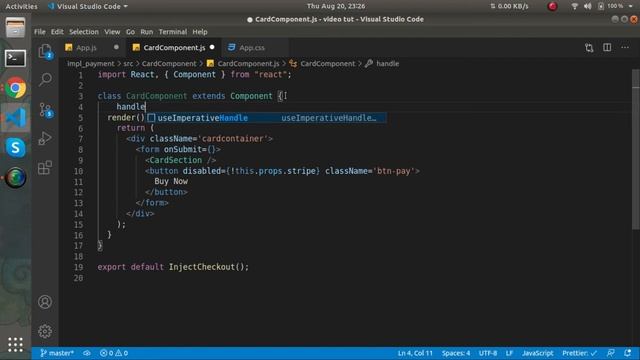Image resolution: width=640 pixels, height=360 pixels.
Task: Open the Run menu
Action: [x=147, y=32]
